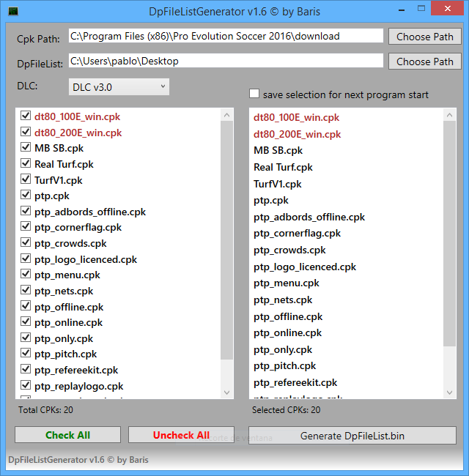Select TurfV1.cpk in right list

click(277, 184)
